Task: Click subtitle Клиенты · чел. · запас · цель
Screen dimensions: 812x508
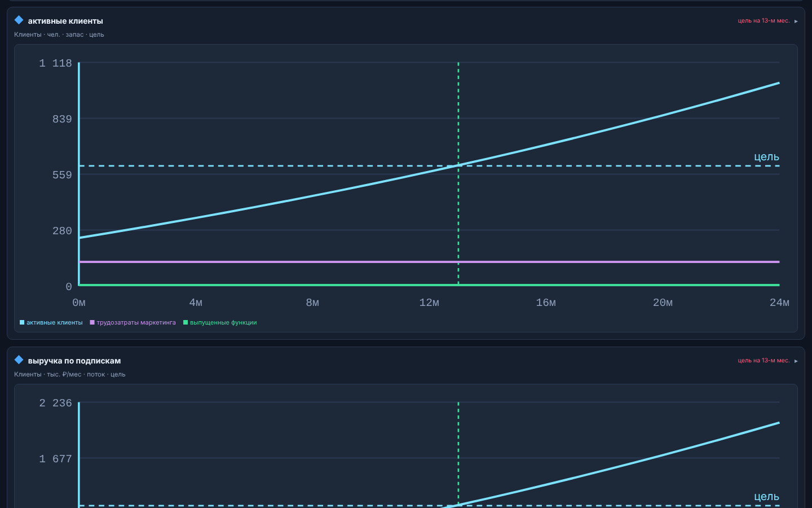Action: pyautogui.click(x=59, y=34)
